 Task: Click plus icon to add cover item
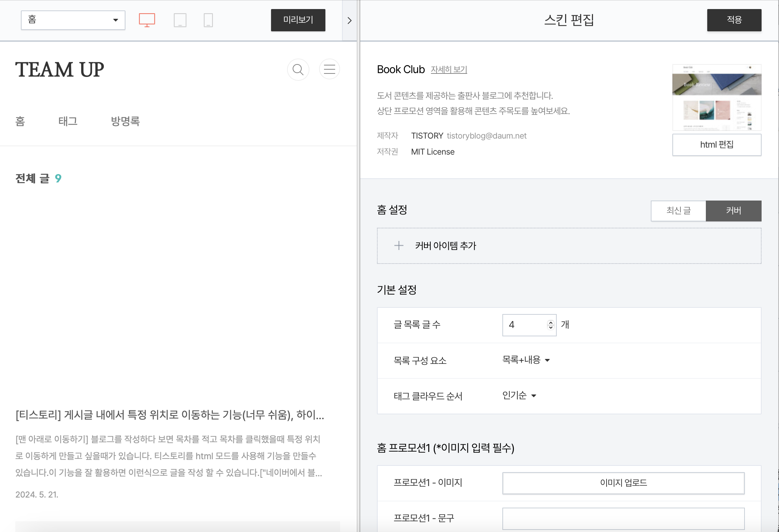click(399, 246)
